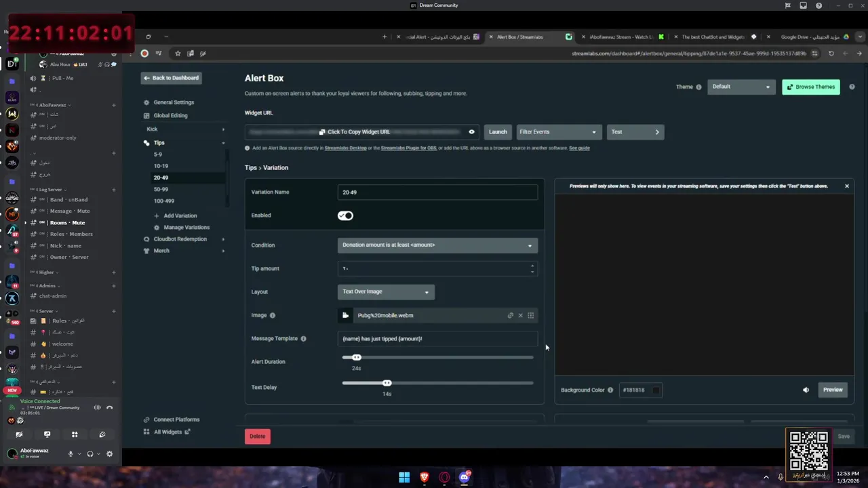Image resolution: width=868 pixels, height=488 pixels.
Task: Click the Merch t-shirt icon
Action: tap(146, 251)
